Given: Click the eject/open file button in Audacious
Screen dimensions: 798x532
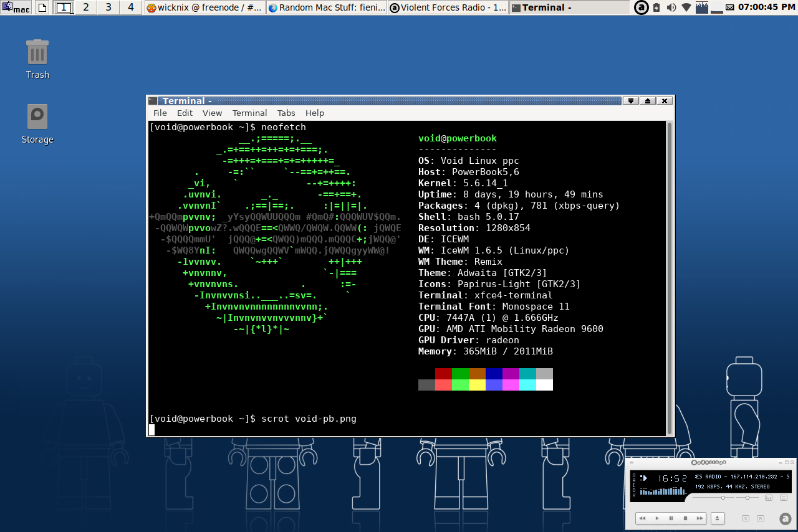Looking at the screenshot, I should pyautogui.click(x=718, y=518).
